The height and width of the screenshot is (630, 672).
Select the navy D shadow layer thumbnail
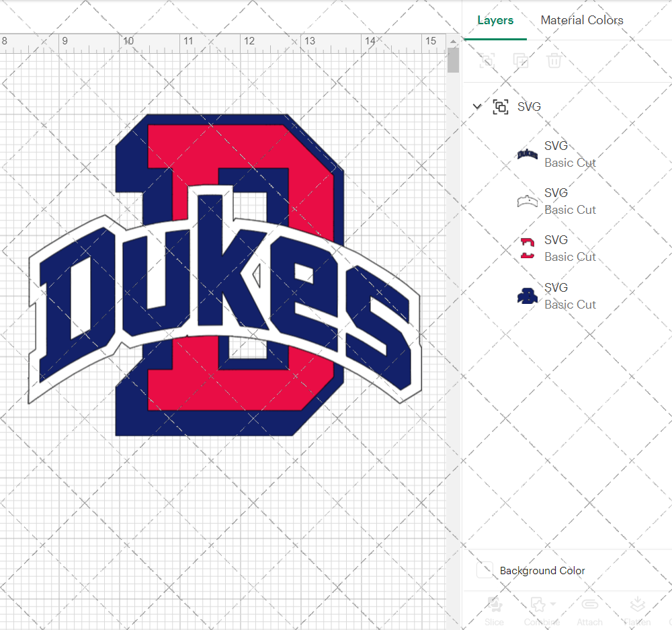[527, 295]
